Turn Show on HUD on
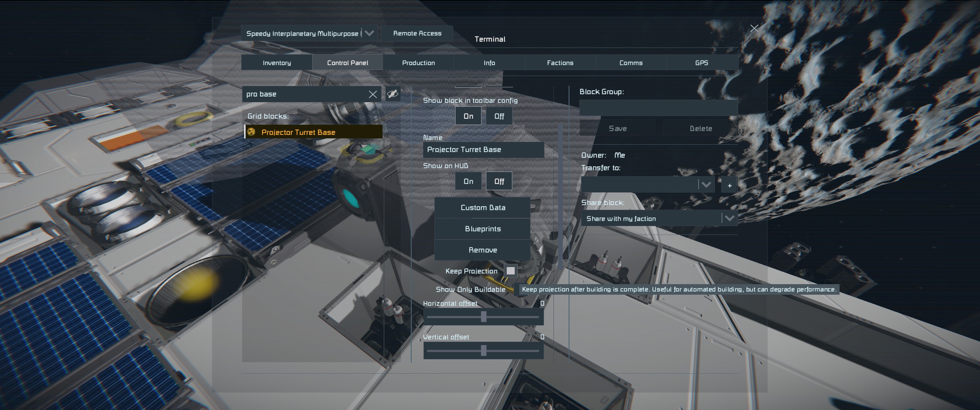980x410 pixels. [x=468, y=181]
